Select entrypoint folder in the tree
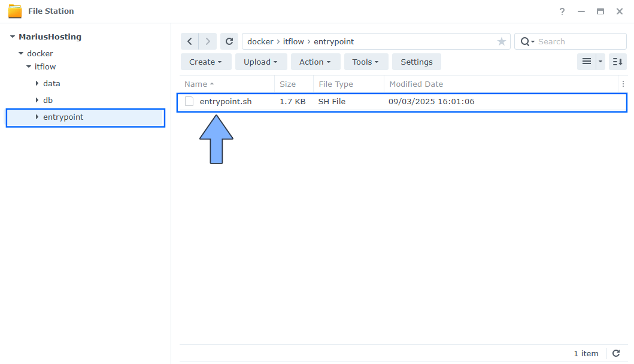This screenshot has height=364, width=634. [x=63, y=117]
